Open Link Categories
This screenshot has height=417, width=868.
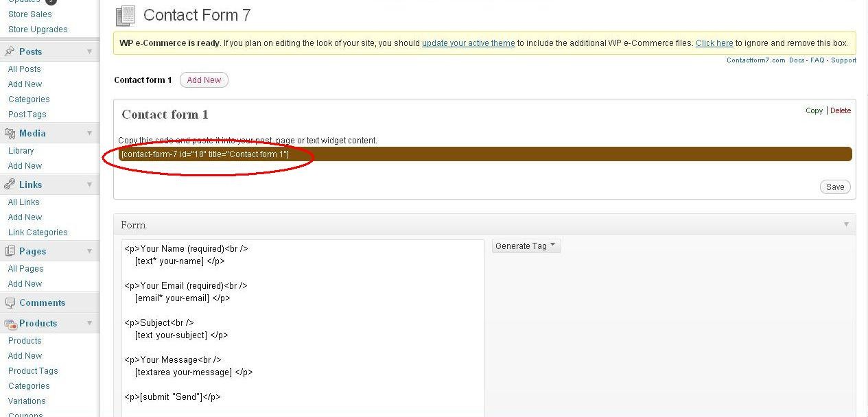pos(38,233)
